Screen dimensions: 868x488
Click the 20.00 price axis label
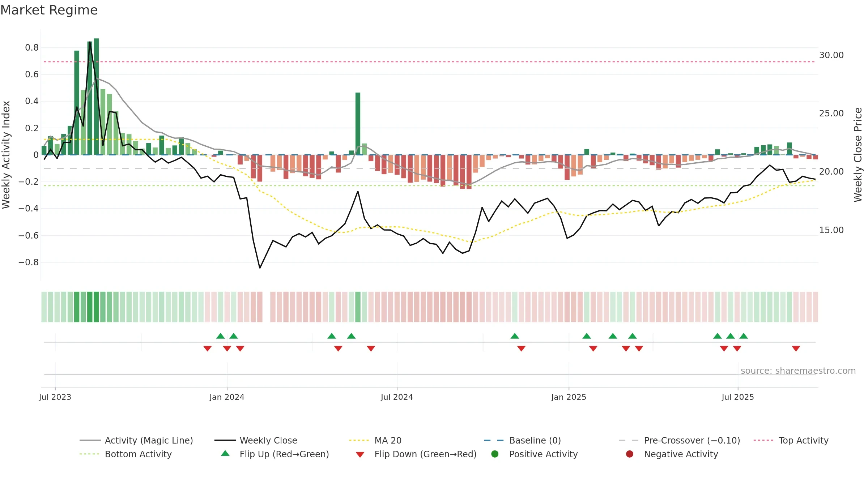tap(831, 172)
